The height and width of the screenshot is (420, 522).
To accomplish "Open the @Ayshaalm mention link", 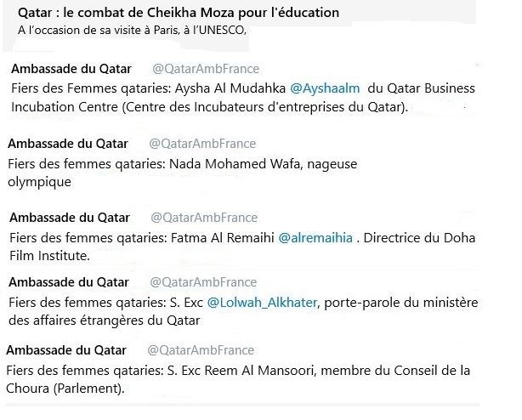I will (x=325, y=88).
